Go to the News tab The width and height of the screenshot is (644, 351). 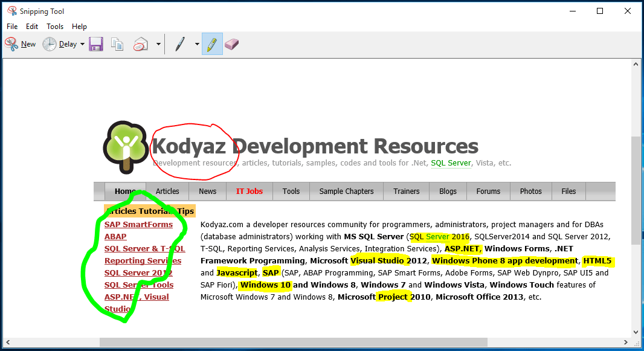207,192
